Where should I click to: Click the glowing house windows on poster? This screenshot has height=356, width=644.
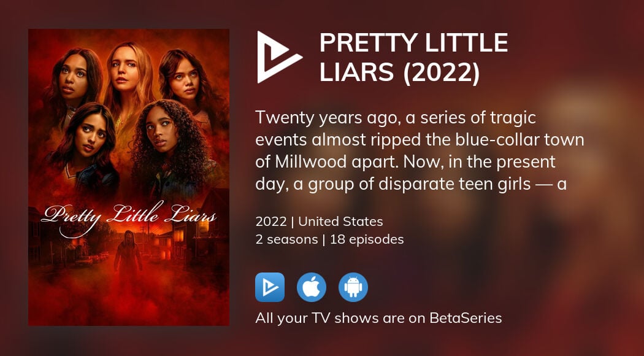177,241
